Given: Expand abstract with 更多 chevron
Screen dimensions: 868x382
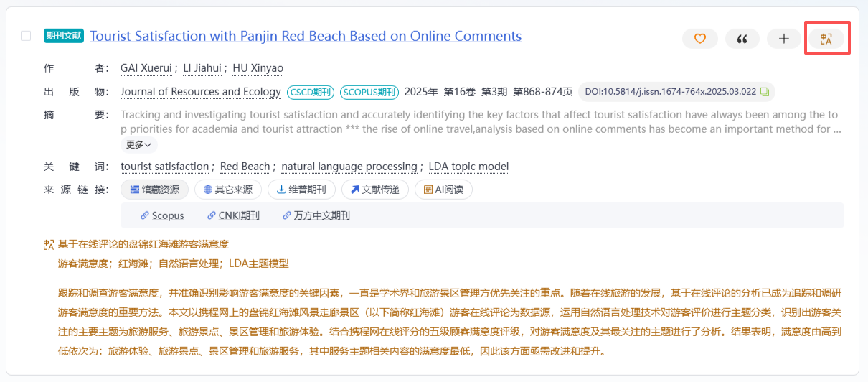Looking at the screenshot, I should coord(138,145).
